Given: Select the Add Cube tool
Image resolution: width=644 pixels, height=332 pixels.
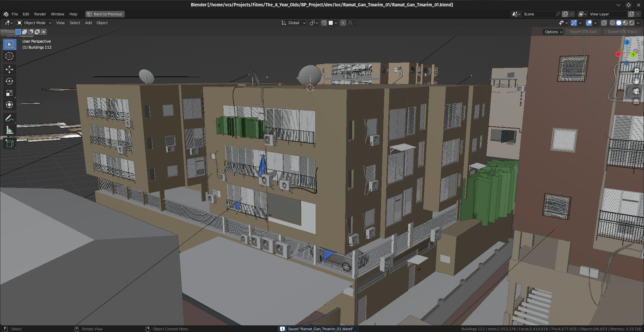Looking at the screenshot, I should 9,144.
